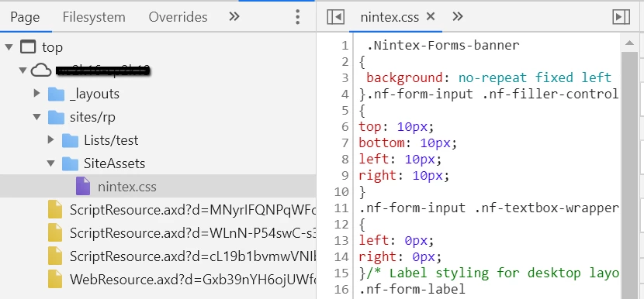Collapse the top frame node
The height and width of the screenshot is (299, 644).
pos(9,47)
